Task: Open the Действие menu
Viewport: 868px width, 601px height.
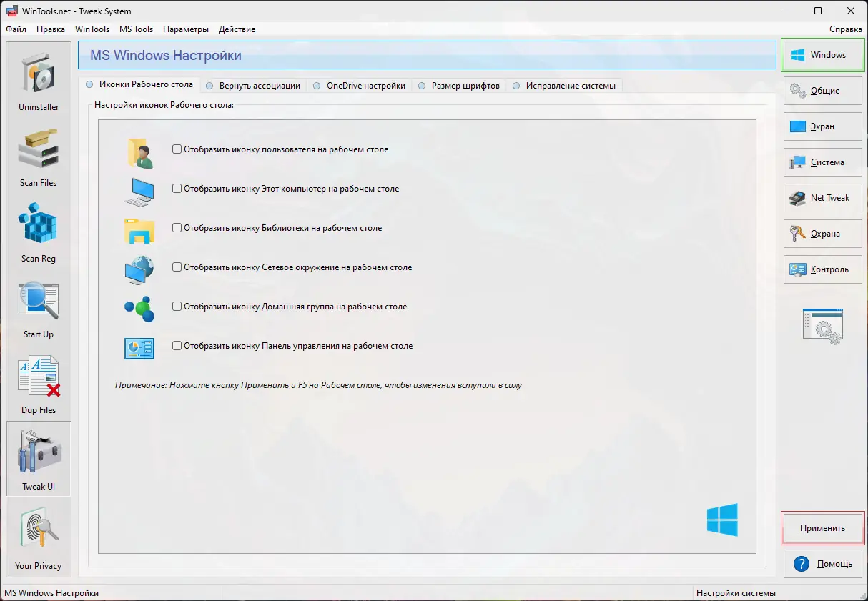Action: (x=237, y=29)
